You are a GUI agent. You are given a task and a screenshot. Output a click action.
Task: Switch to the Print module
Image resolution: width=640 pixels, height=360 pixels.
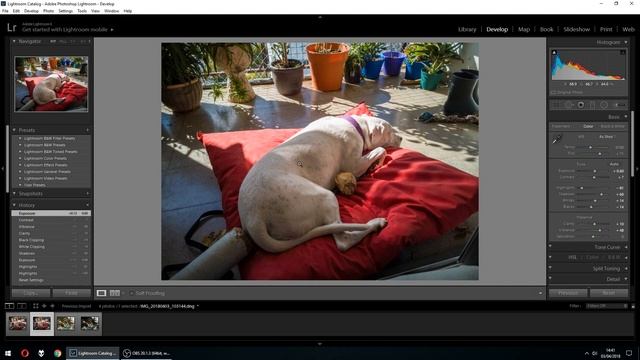tap(606, 29)
